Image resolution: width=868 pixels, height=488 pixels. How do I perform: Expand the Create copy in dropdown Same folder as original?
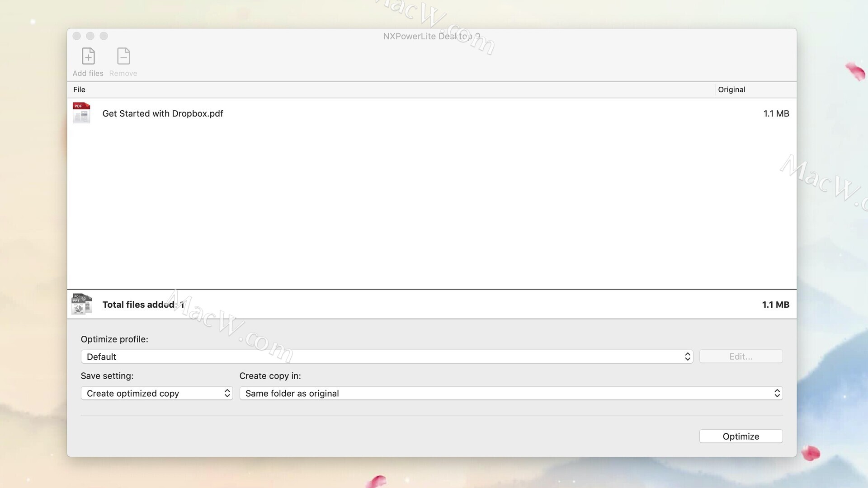pyautogui.click(x=511, y=393)
